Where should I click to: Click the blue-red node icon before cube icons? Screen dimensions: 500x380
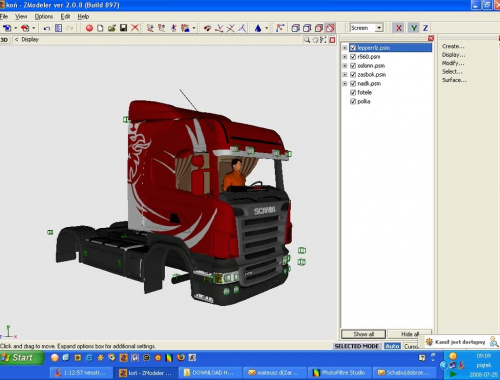[280, 28]
